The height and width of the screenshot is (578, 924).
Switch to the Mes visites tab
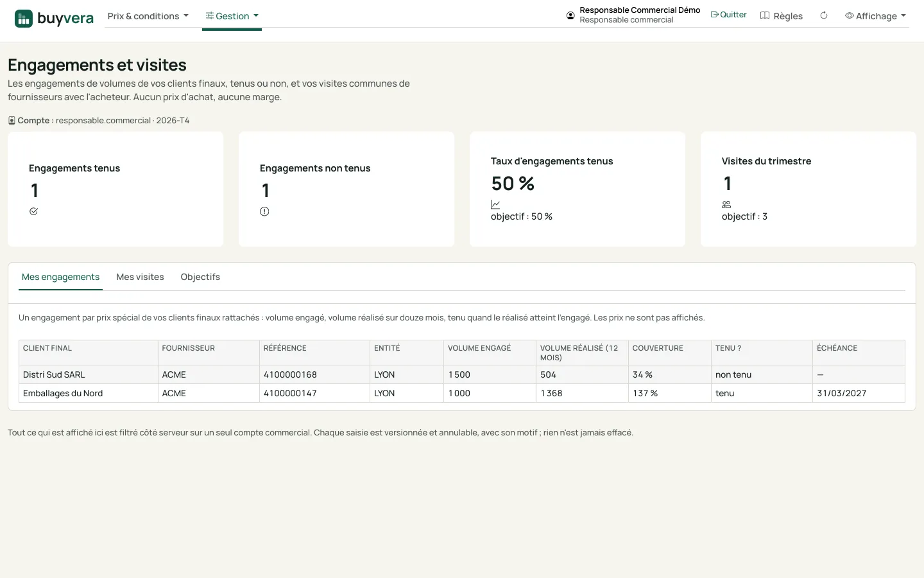pyautogui.click(x=140, y=277)
